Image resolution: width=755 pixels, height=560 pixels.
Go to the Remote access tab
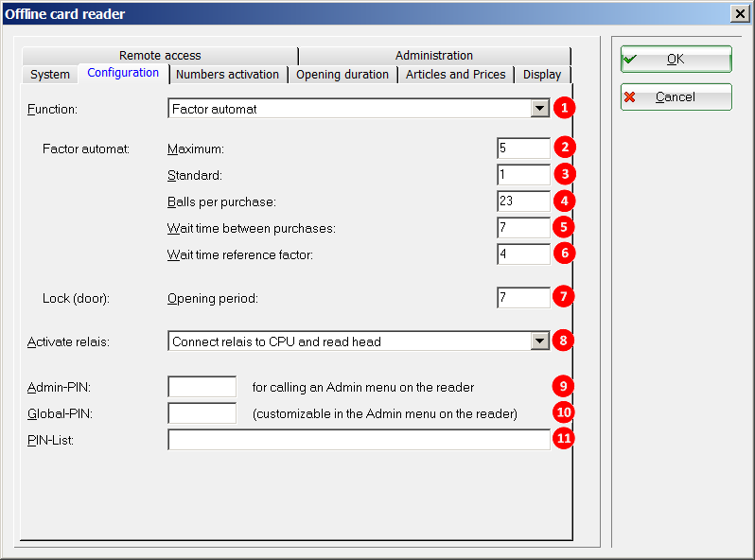[x=160, y=56]
